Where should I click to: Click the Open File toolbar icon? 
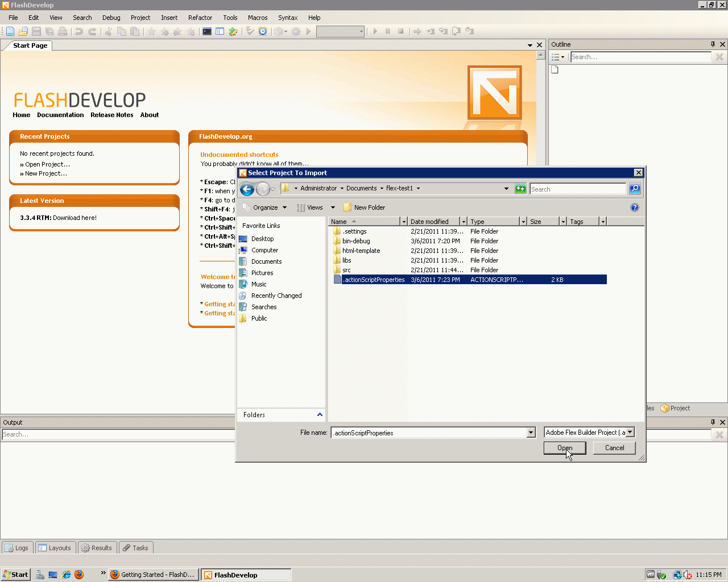(x=23, y=31)
